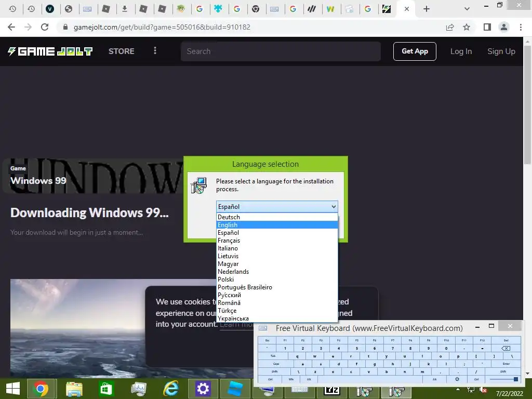The height and width of the screenshot is (399, 532).
Task: Choose Română in the language list
Action: pyautogui.click(x=277, y=303)
